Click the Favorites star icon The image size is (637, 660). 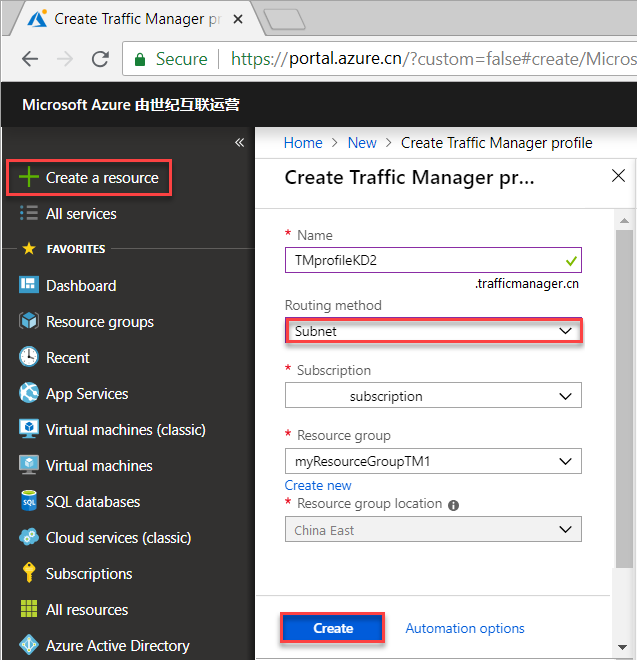tap(29, 248)
